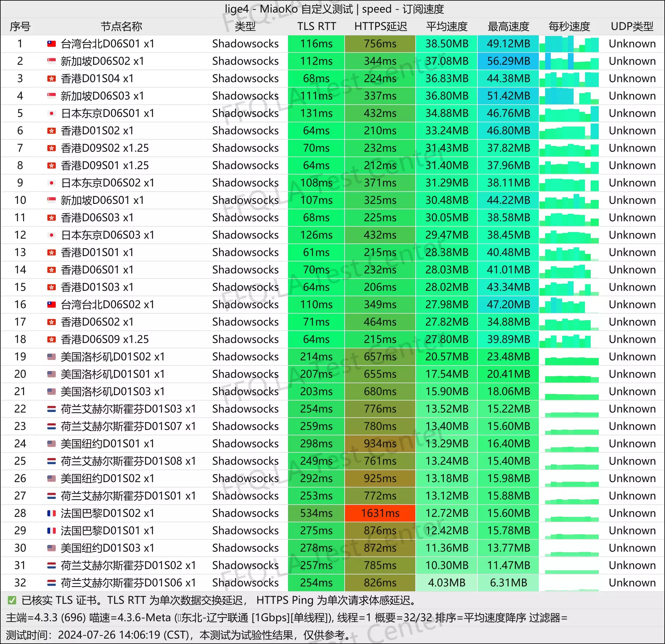Click the Singapore flag icon in row 2
Viewport: 665px width, 644px height.
tap(51, 61)
